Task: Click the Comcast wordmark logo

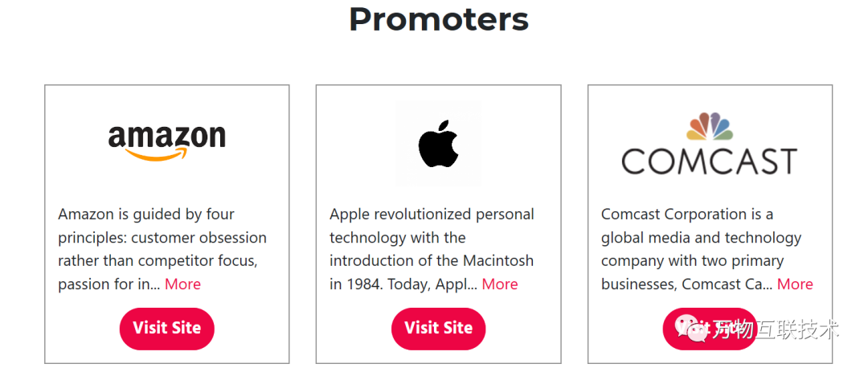Action: point(709,161)
